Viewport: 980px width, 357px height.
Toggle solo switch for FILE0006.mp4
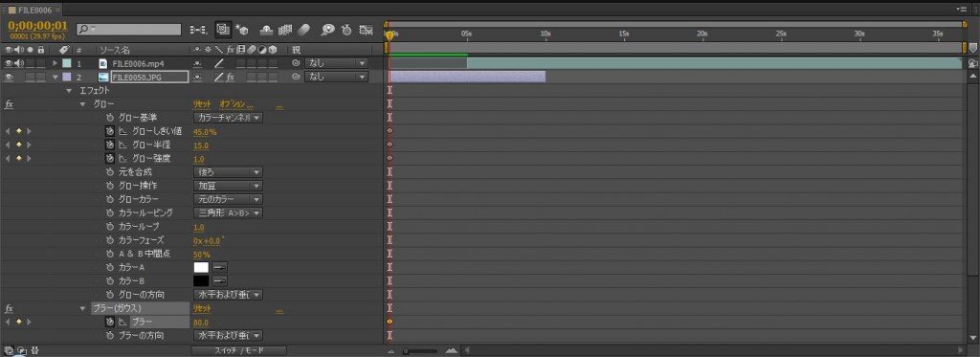(x=30, y=63)
